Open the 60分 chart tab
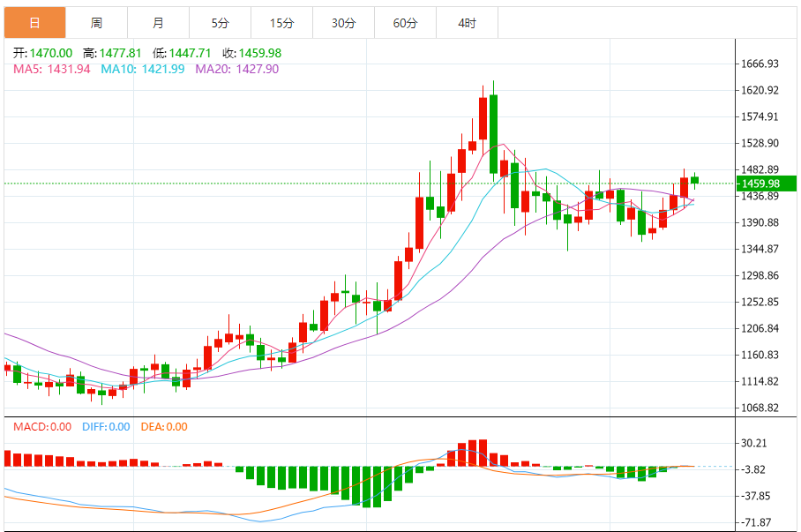 coord(405,23)
